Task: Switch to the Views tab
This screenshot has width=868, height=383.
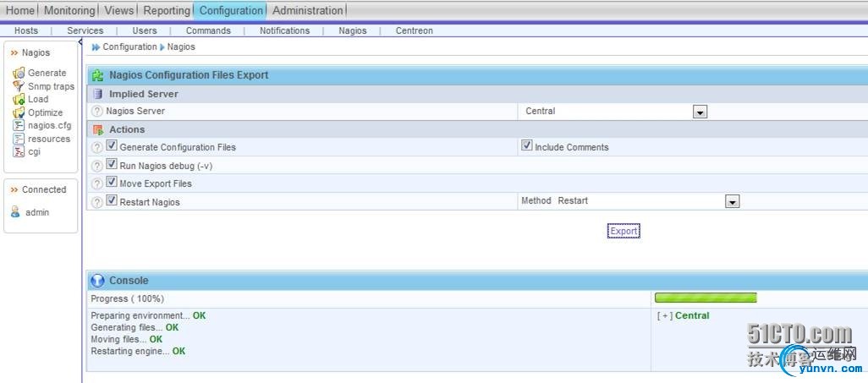Action: [x=119, y=10]
